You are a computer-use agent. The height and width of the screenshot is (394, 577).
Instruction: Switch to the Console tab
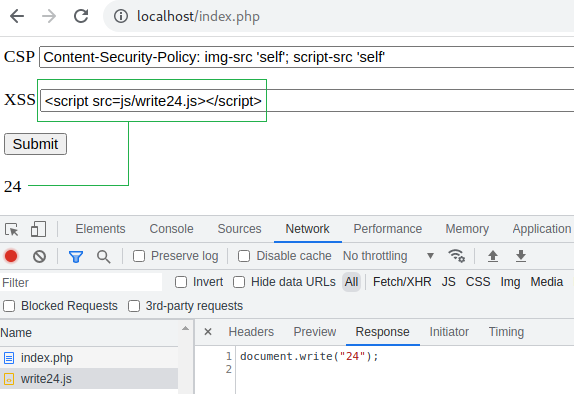[x=171, y=229]
